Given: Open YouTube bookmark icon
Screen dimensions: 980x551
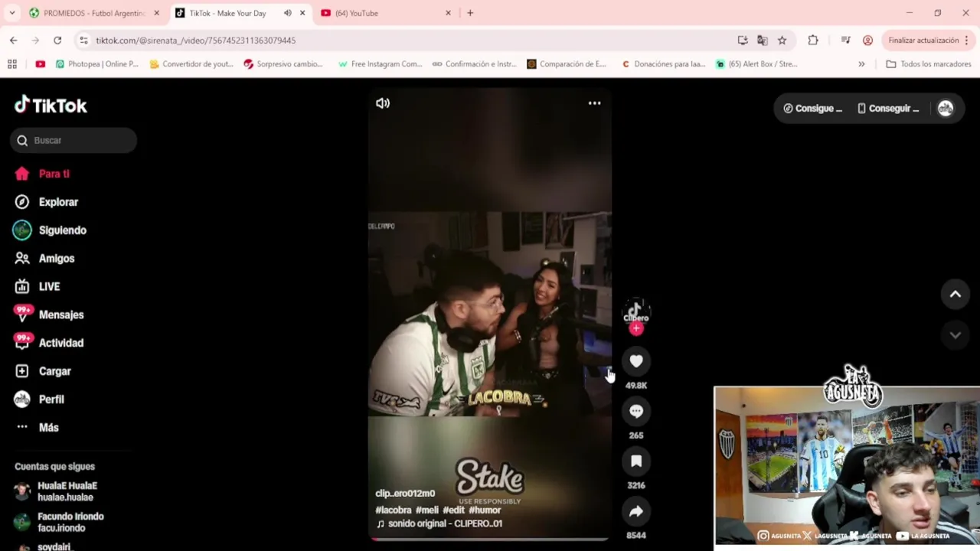Looking at the screenshot, I should (x=40, y=64).
